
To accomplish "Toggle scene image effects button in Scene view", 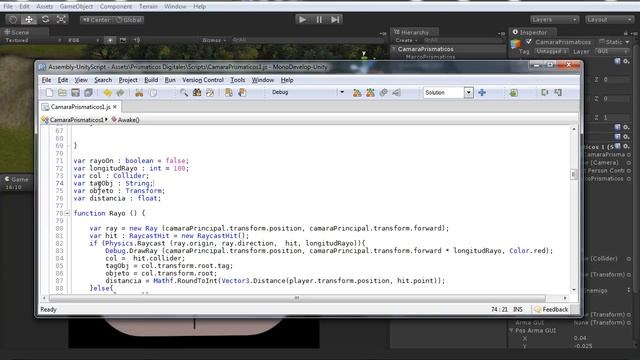I will (123, 40).
